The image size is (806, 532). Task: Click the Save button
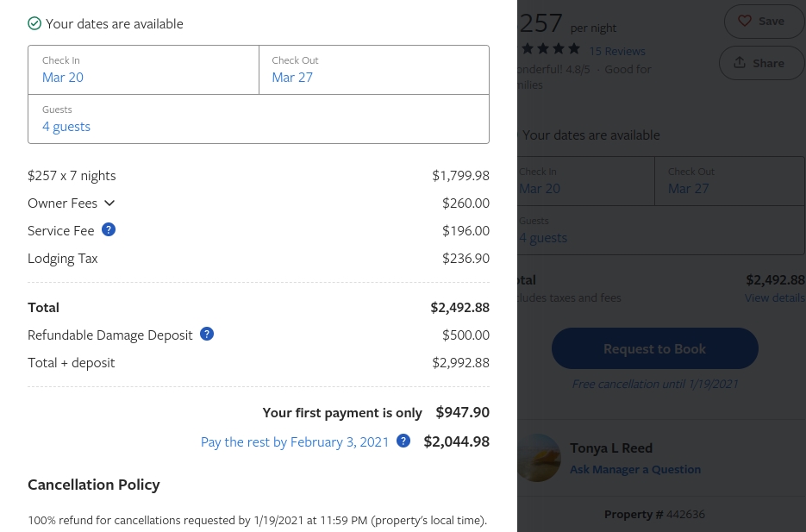click(765, 21)
